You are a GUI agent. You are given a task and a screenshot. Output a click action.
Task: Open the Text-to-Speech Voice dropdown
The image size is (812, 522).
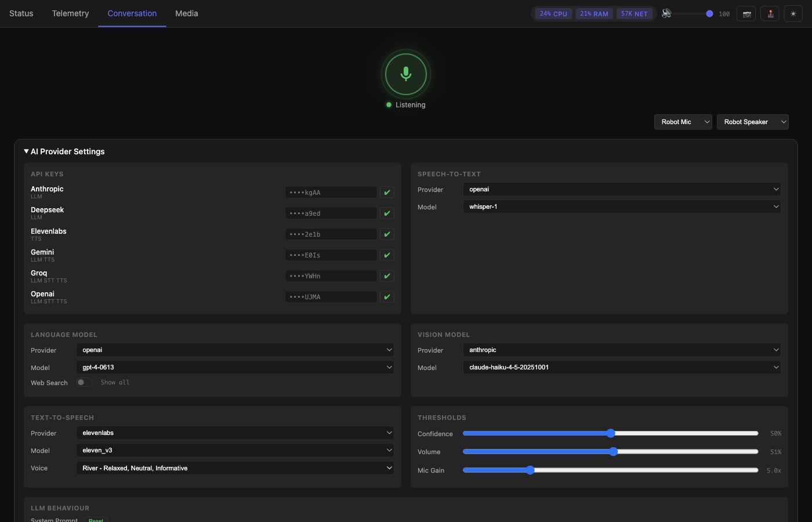(235, 468)
